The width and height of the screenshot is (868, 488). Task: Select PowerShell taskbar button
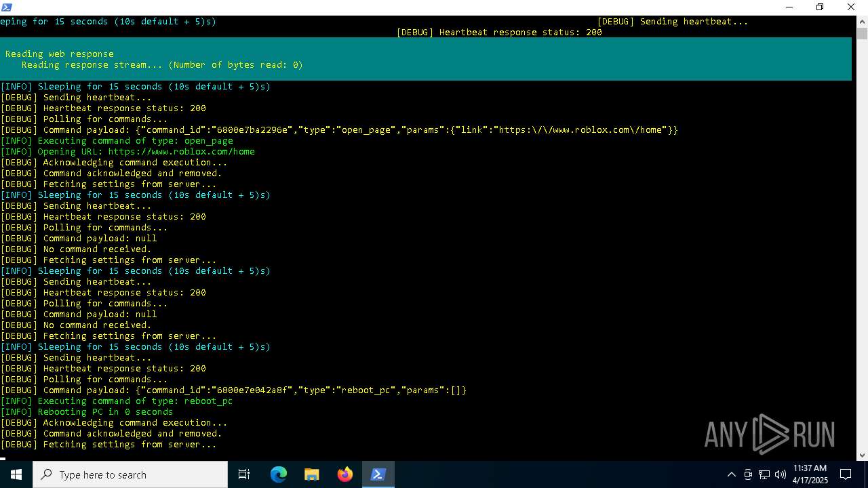378,474
